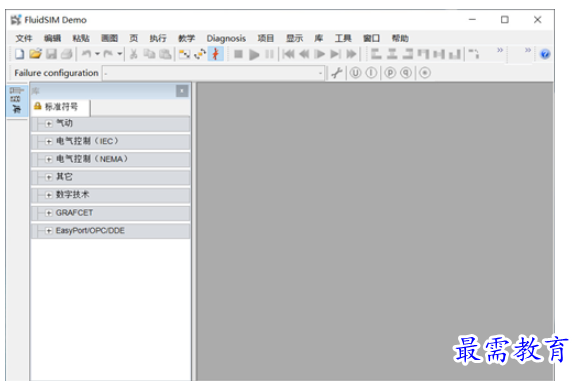Toggle the Q flow measurement icon
The image size is (577, 381).
coord(406,73)
